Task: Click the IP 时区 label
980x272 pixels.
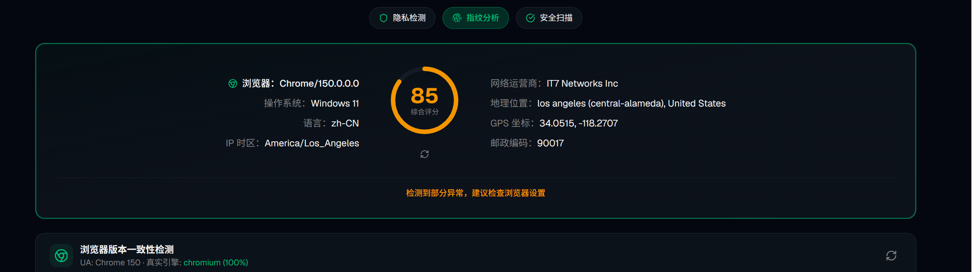Action: coord(243,143)
